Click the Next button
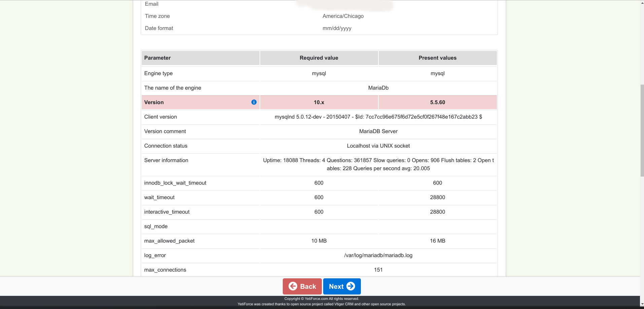The width and height of the screenshot is (644, 309). [x=342, y=286]
